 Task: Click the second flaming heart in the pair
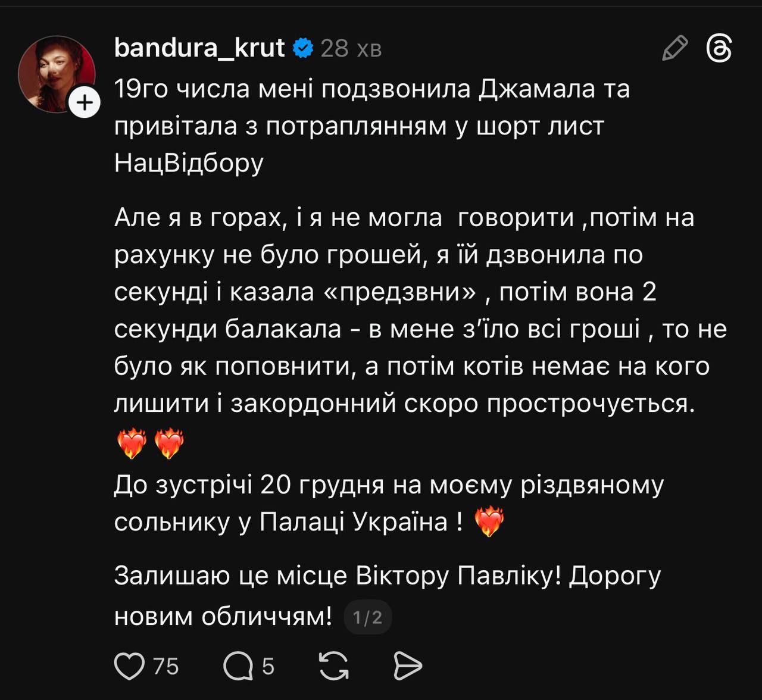point(169,444)
